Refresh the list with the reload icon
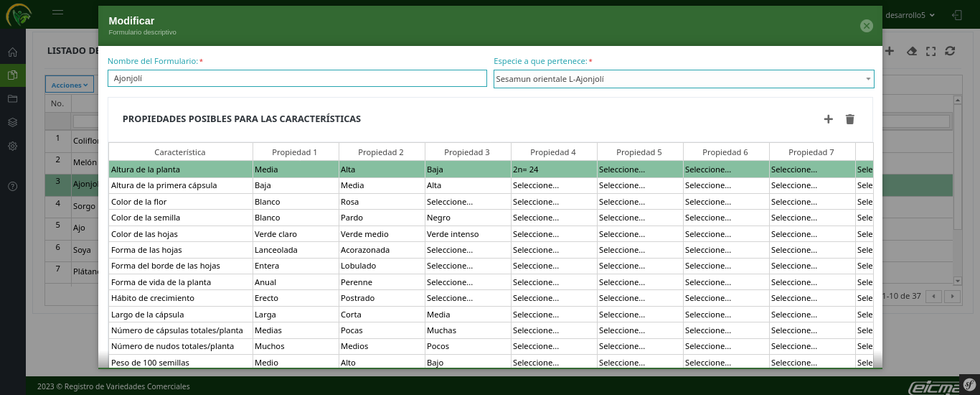The height and width of the screenshot is (395, 980). pos(950,51)
